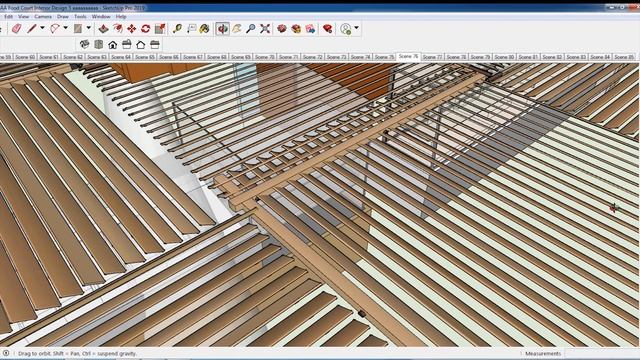The height and width of the screenshot is (360, 640).
Task: Open the 3D Warehouse
Action: point(282,29)
